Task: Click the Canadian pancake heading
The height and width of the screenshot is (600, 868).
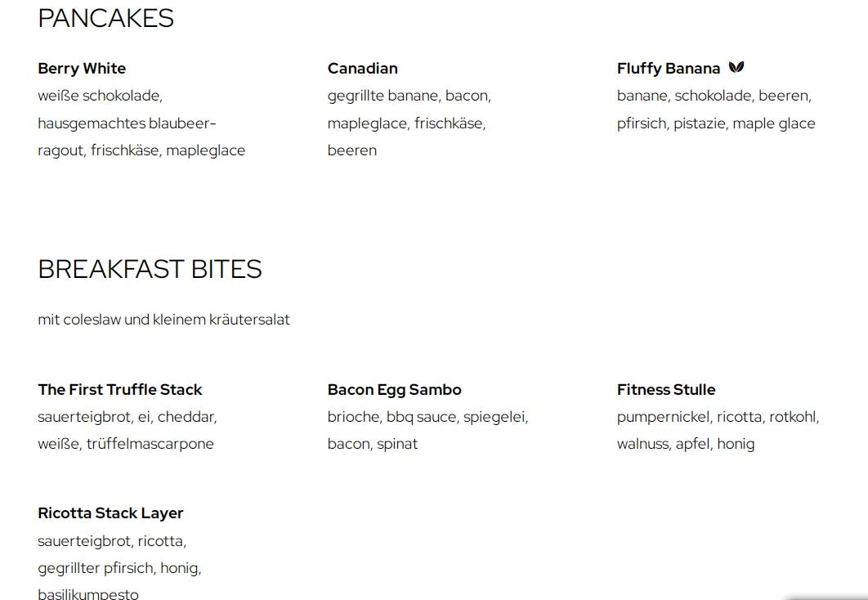Action: coord(363,69)
